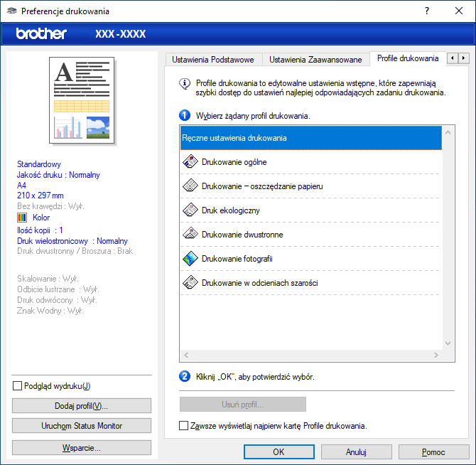Click the printer icon in title bar
This screenshot has width=476, height=465.
[x=11, y=11]
